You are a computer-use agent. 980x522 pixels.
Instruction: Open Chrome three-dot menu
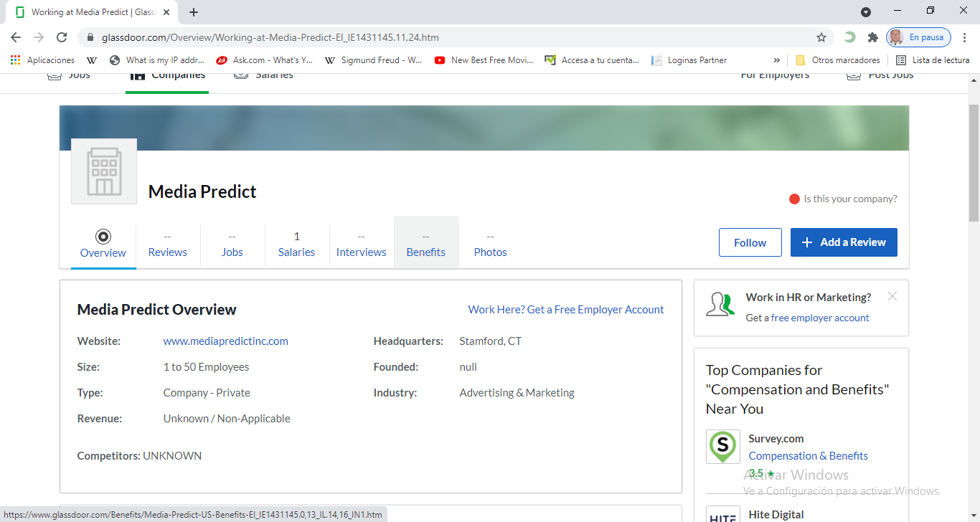click(x=965, y=37)
